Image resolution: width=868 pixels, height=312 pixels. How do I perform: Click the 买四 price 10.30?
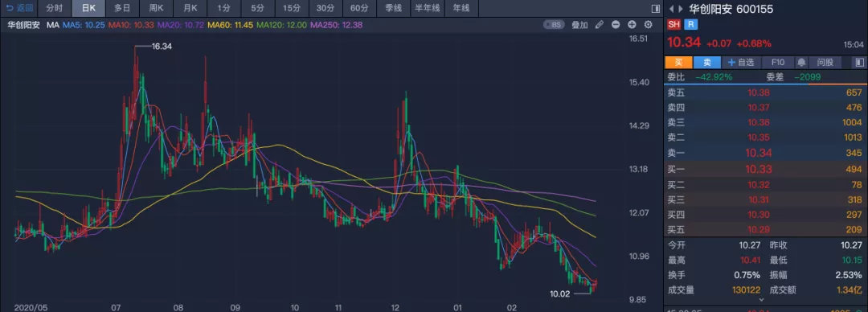pyautogui.click(x=759, y=215)
